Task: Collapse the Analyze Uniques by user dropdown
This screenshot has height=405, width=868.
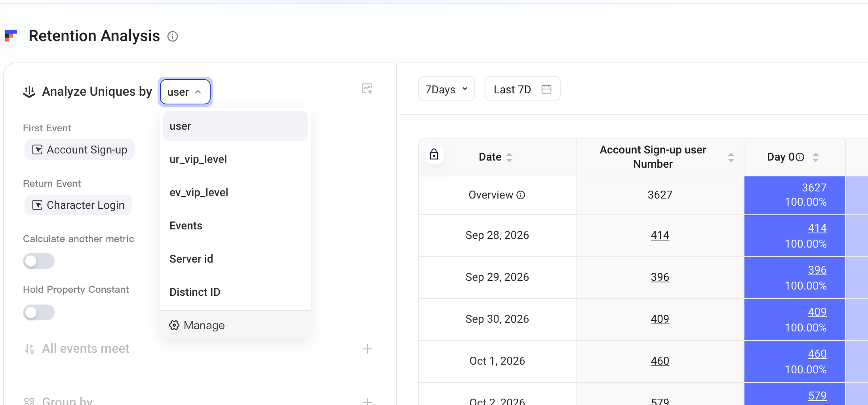Action: coord(185,92)
